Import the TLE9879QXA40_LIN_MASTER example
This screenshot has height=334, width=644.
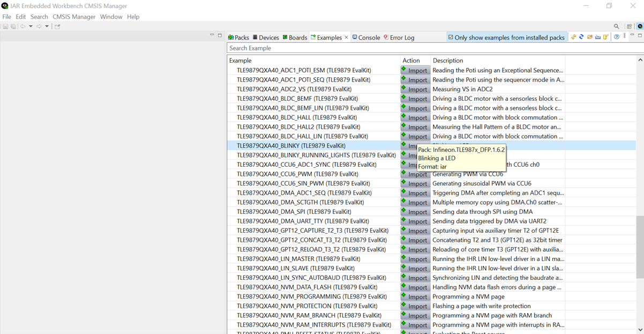(415, 259)
